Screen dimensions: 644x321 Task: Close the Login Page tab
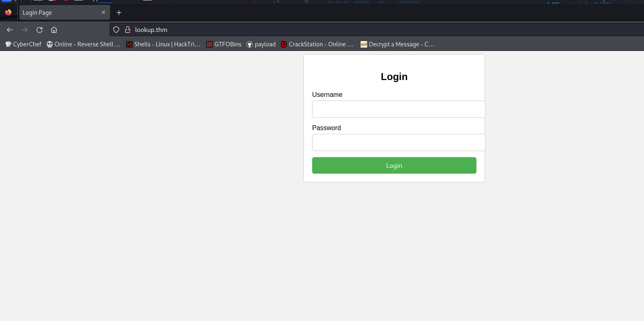[103, 13]
